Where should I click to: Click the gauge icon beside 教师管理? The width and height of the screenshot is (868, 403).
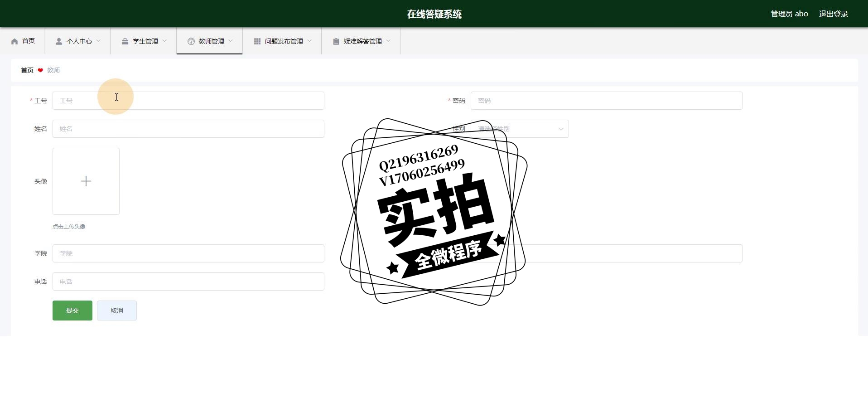tap(191, 41)
